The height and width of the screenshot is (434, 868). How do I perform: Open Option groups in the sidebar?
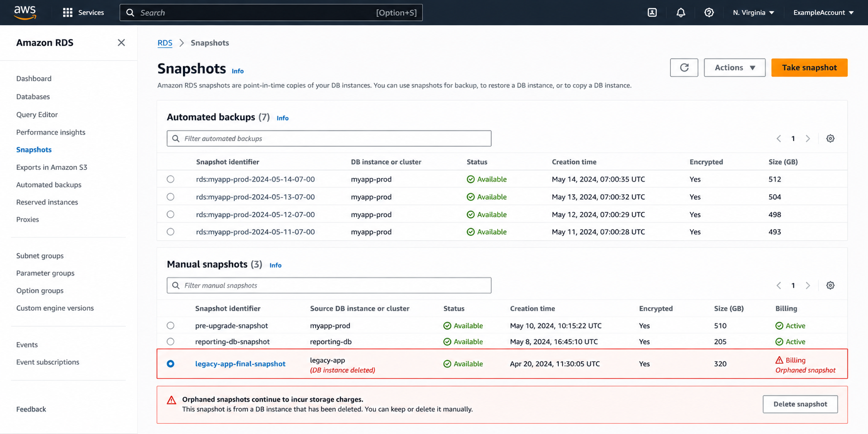click(40, 291)
